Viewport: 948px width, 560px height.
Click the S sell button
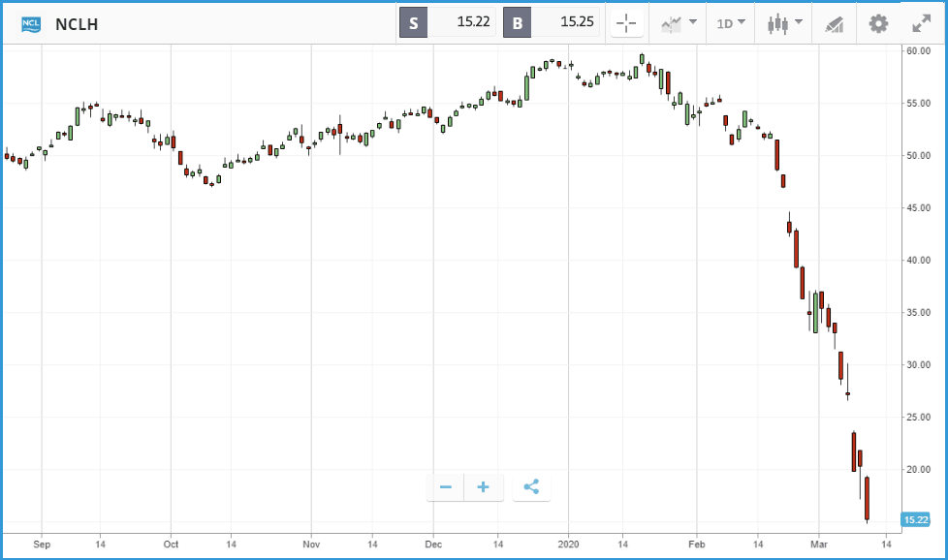point(414,22)
